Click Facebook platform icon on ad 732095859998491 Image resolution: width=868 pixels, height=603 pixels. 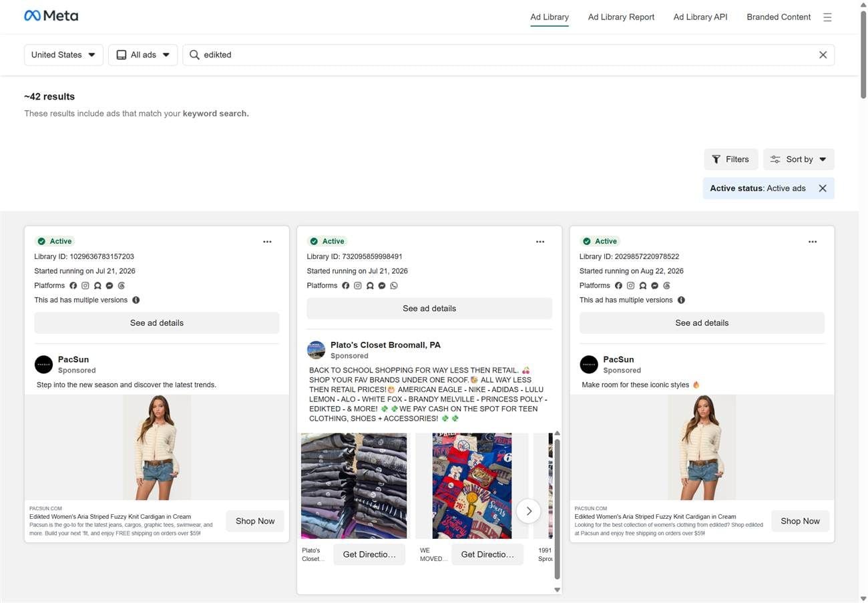(x=346, y=286)
